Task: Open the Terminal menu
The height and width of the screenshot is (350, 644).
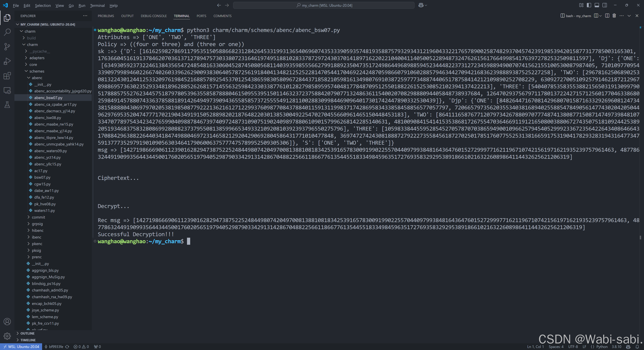Action: click(x=97, y=6)
